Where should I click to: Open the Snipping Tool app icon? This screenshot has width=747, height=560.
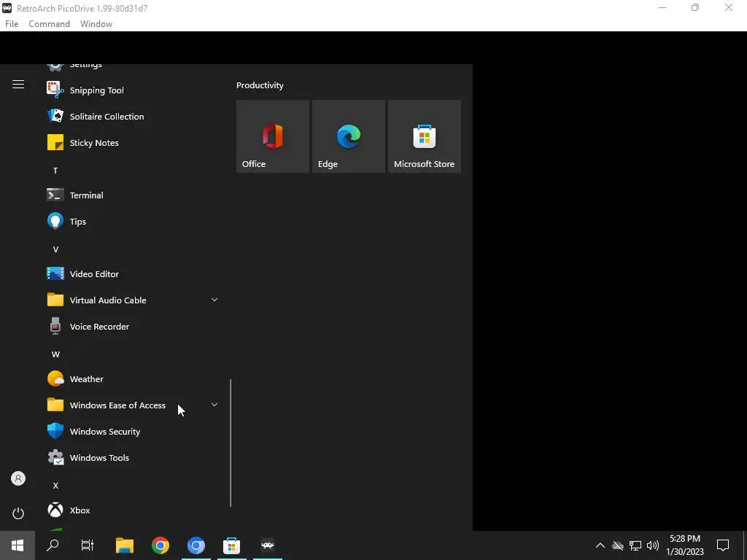click(55, 90)
